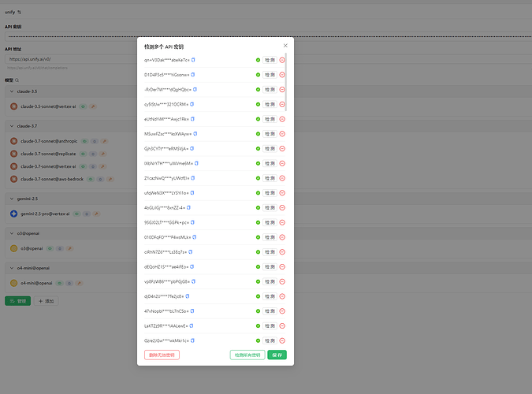The image size is (532, 394).
Task: Click the API address field
Action: point(269,59)
